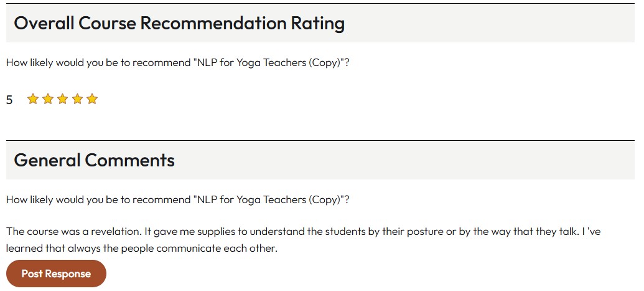The height and width of the screenshot is (291, 644).
Task: Click the comment line starting "The course was a revelation"
Action: (303, 232)
